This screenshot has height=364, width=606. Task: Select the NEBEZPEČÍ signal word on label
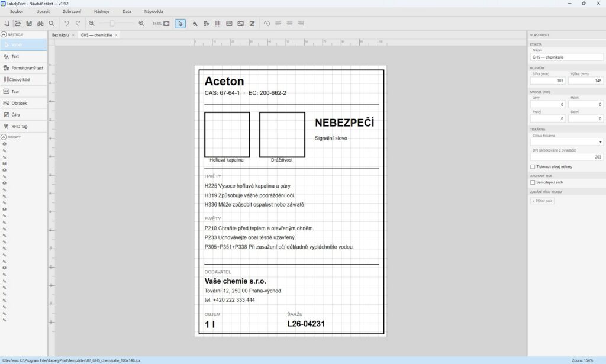(x=344, y=123)
